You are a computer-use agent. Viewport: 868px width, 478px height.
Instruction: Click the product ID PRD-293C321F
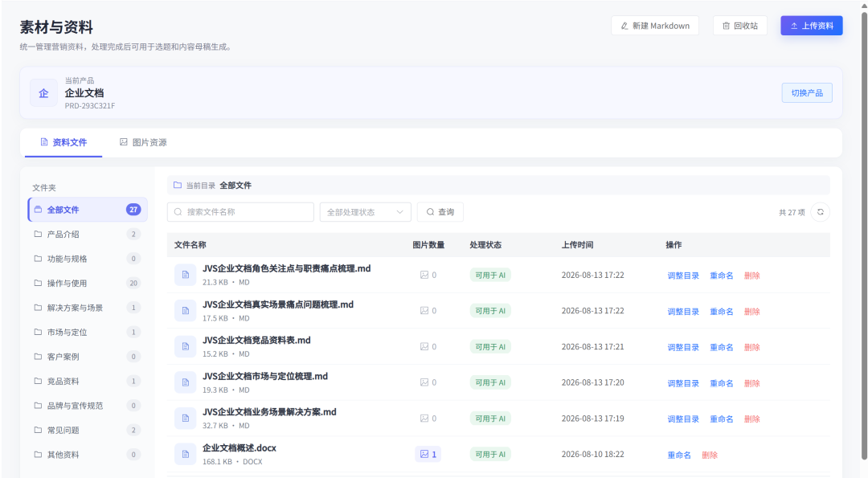coord(90,106)
